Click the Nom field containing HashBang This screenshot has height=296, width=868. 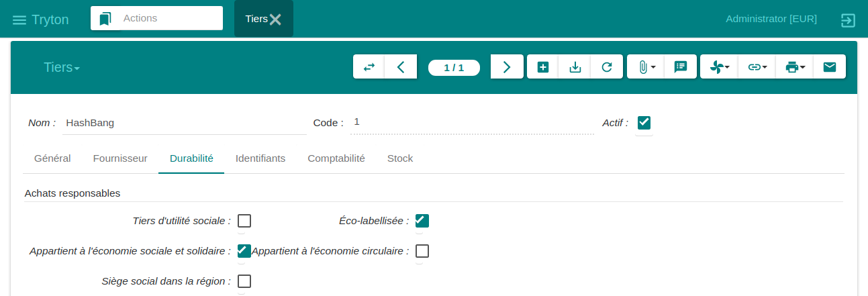pyautogui.click(x=184, y=123)
